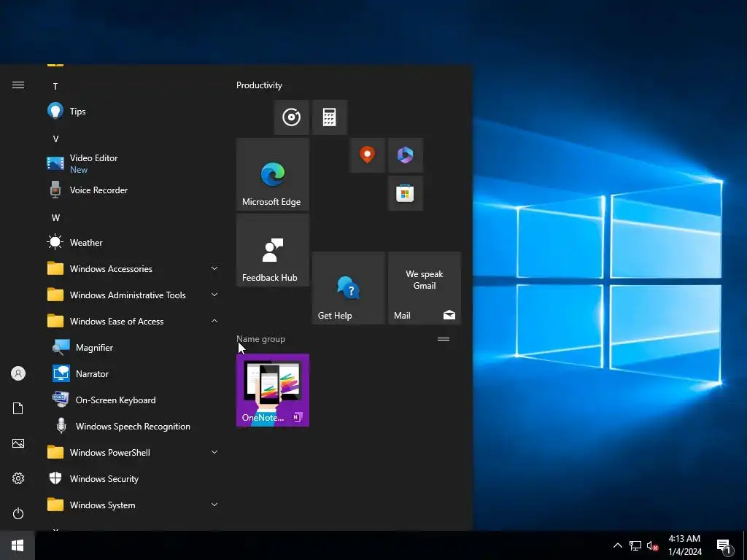The height and width of the screenshot is (560, 747).
Task: Click the Power button in Start
Action: click(x=18, y=513)
